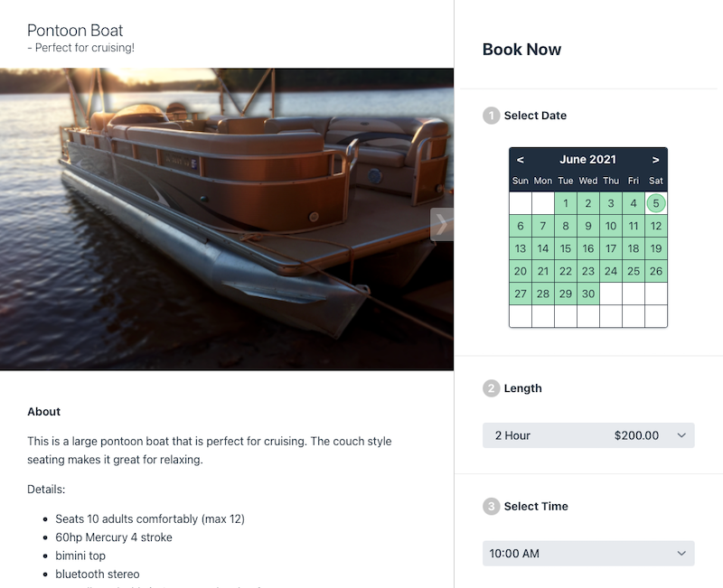Go to previous month in calendar

tap(521, 160)
